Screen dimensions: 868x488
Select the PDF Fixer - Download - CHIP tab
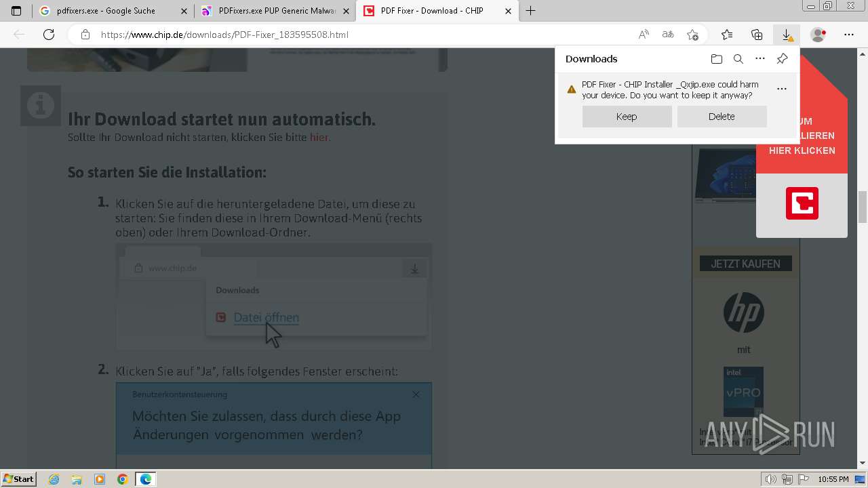pos(436,11)
